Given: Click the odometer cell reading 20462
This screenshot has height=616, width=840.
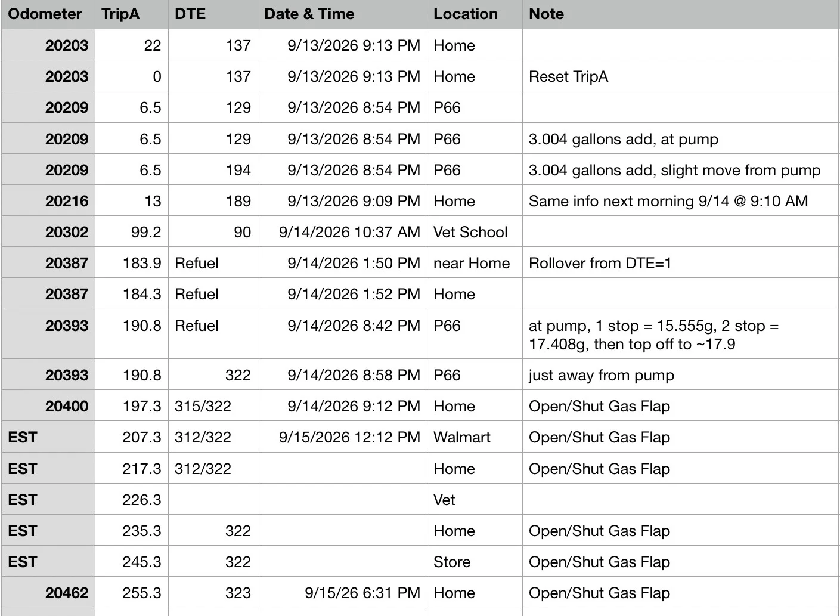Looking at the screenshot, I should pyautogui.click(x=48, y=592).
